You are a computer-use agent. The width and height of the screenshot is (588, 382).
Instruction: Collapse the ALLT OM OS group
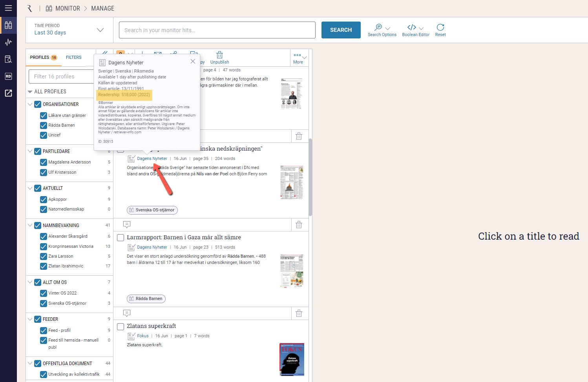[30, 282]
